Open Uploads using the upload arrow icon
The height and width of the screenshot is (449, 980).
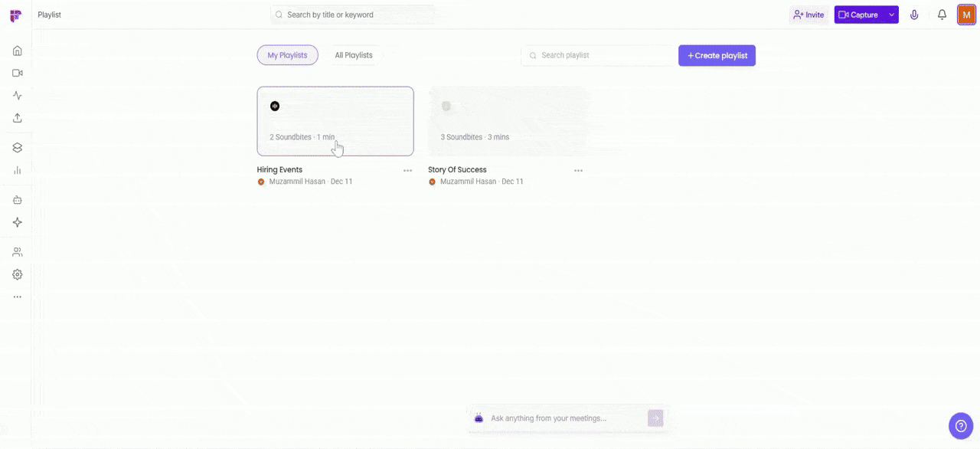pos(17,117)
